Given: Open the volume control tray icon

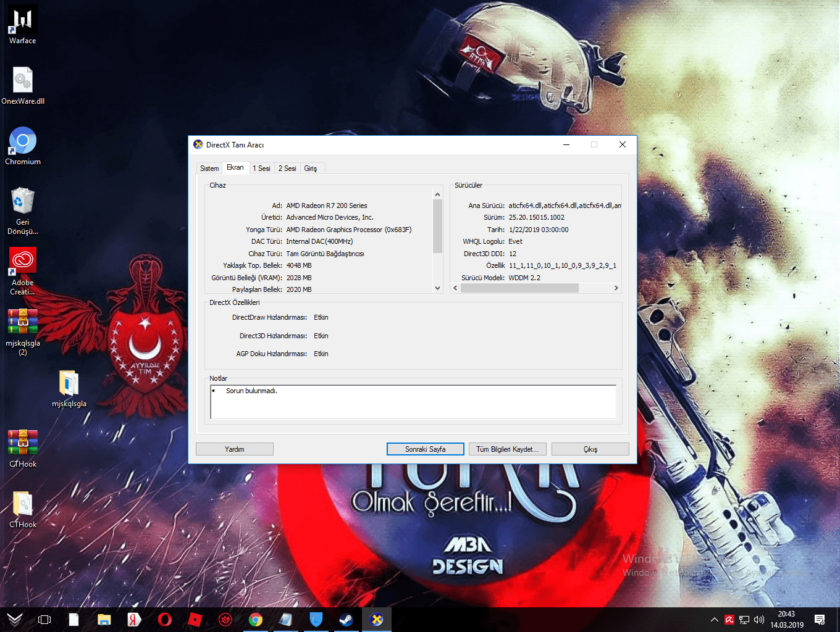Looking at the screenshot, I should 759,620.
